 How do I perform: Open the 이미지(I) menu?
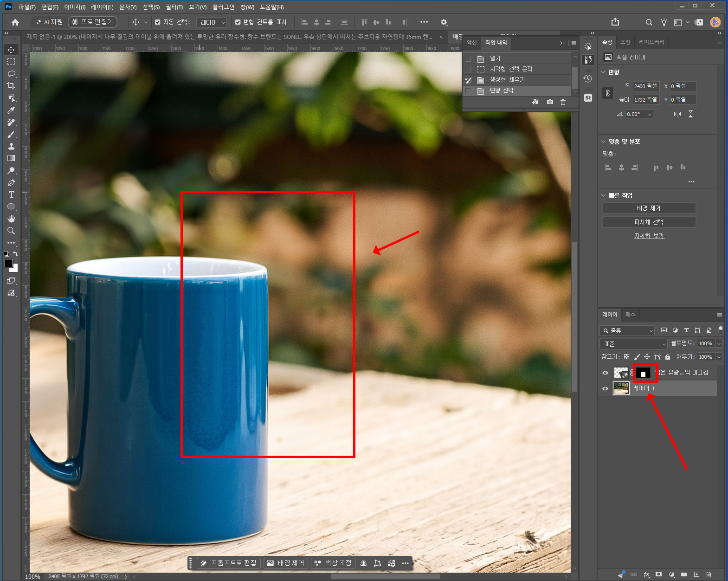[x=75, y=7]
